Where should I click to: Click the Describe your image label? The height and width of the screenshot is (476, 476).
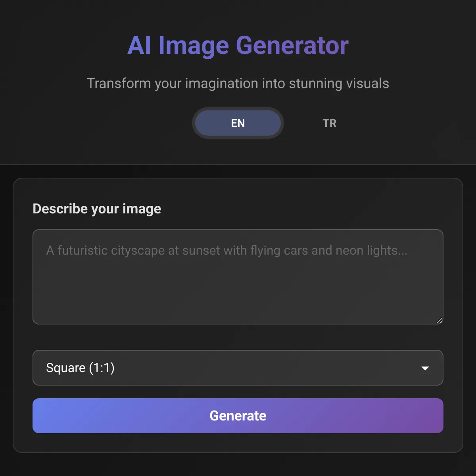(x=97, y=209)
